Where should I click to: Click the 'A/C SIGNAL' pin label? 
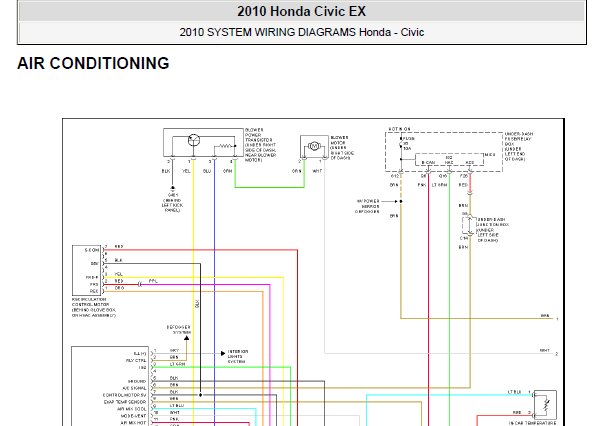point(134,388)
